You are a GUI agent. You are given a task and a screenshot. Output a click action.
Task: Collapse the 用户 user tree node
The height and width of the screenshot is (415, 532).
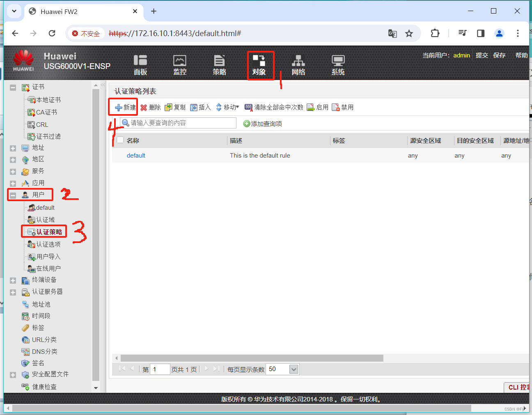click(x=13, y=195)
